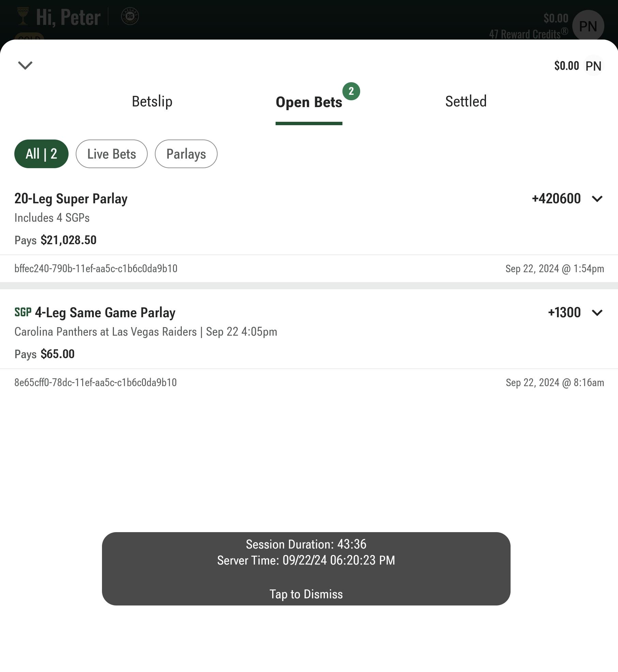The image size is (618, 672).
Task: Expand the 4-Leg Same Game Parlay details
Action: tap(597, 312)
